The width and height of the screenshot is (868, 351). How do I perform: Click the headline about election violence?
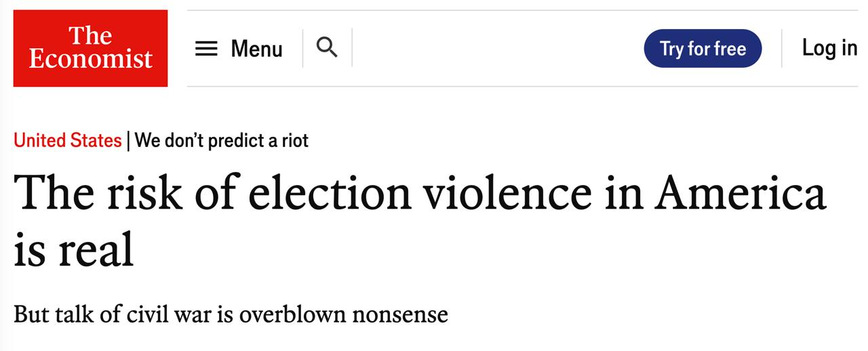419,193
